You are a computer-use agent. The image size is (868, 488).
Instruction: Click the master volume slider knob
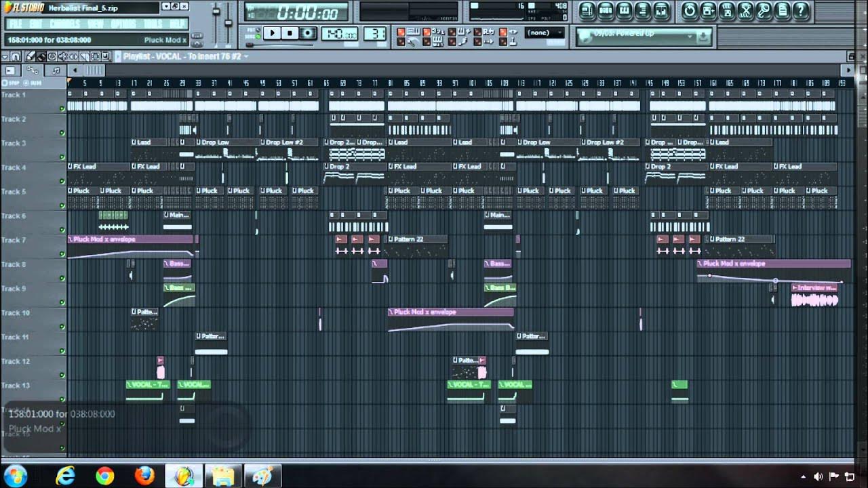[x=216, y=12]
